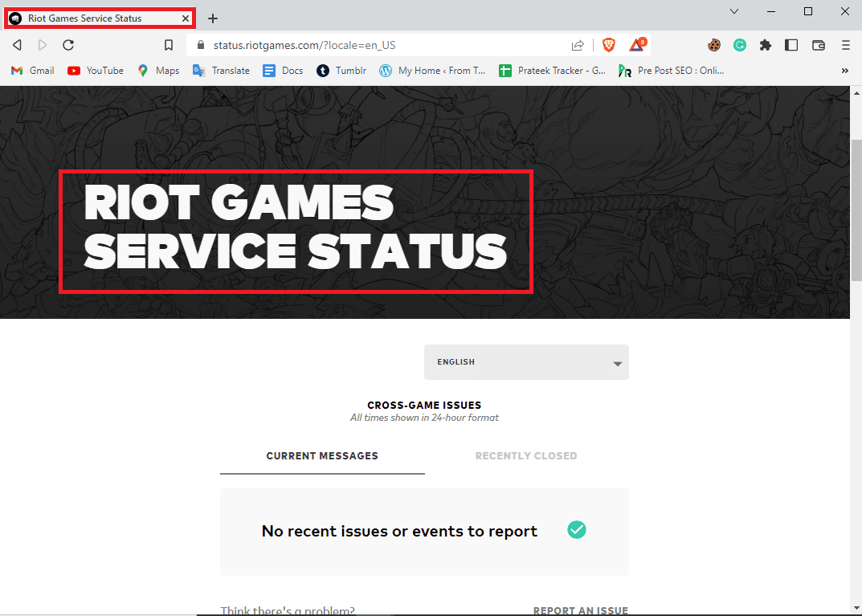Image resolution: width=862 pixels, height=616 pixels.
Task: Open the Maps bookmark
Action: pos(158,71)
